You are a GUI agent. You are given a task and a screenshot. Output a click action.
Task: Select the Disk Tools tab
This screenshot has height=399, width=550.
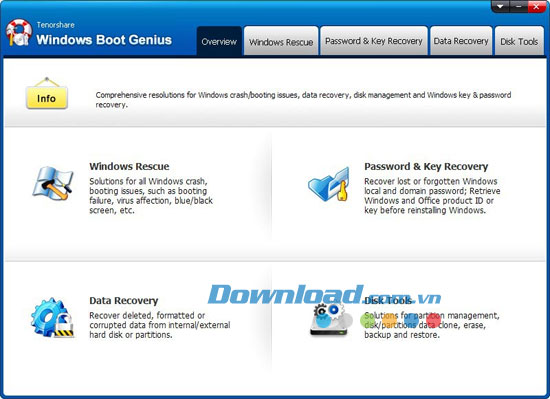(x=519, y=41)
